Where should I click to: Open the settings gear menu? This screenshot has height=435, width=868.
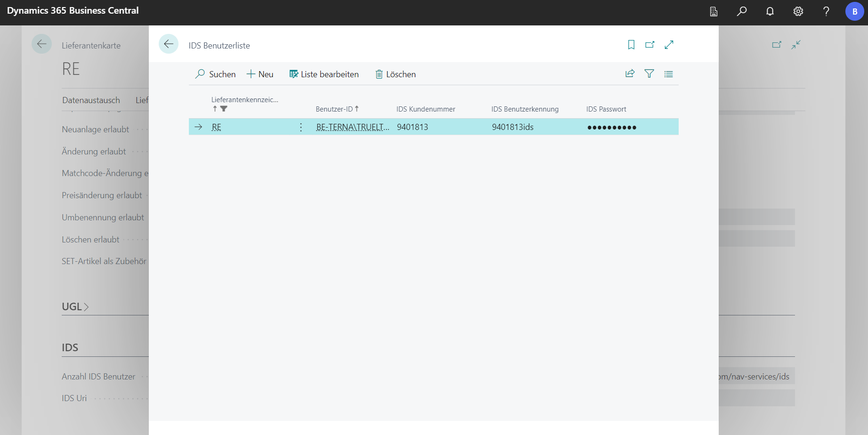click(798, 11)
